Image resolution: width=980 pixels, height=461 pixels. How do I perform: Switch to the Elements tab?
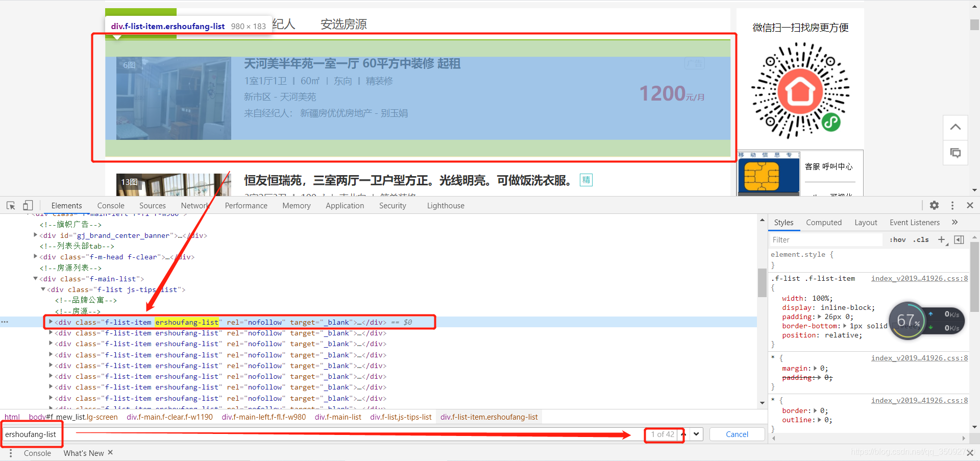coord(66,205)
